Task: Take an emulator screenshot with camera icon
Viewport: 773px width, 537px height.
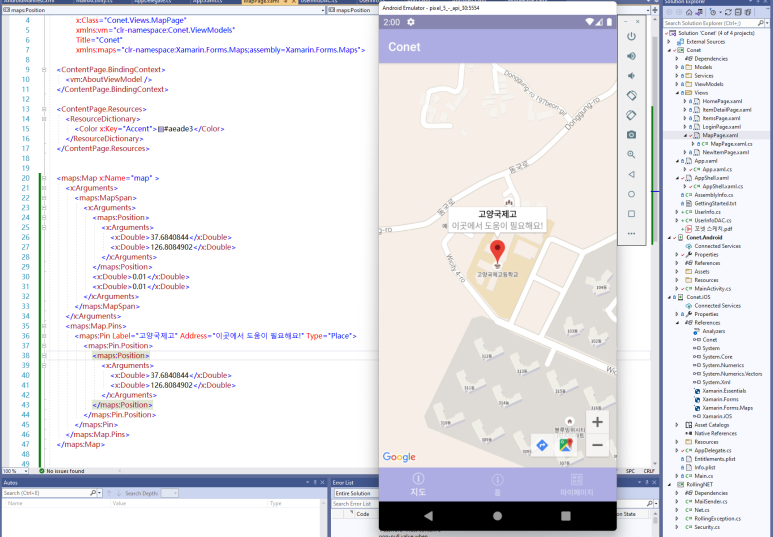Action: point(631,135)
